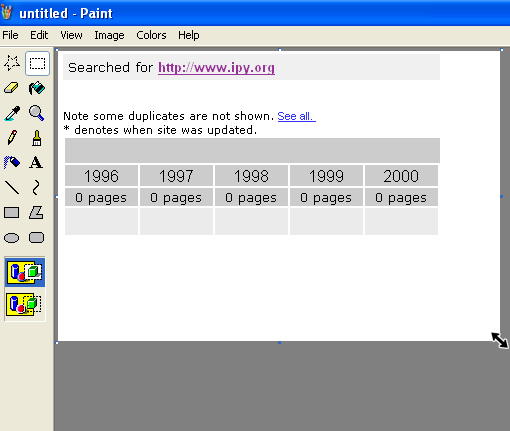This screenshot has width=510, height=431.
Task: Select the Pick Color eyedropper tool
Action: coord(12,113)
